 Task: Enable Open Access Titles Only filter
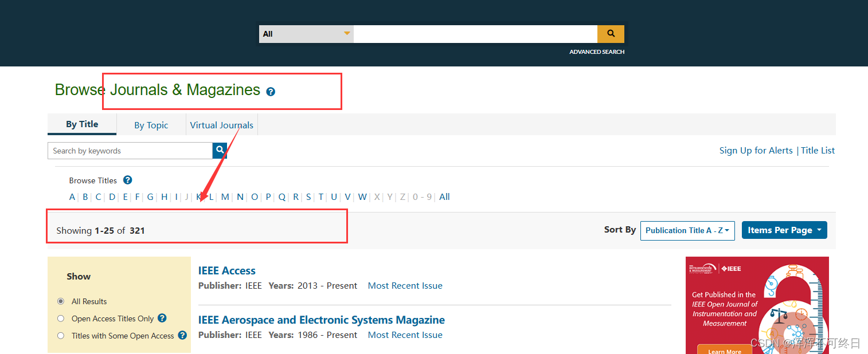(61, 318)
